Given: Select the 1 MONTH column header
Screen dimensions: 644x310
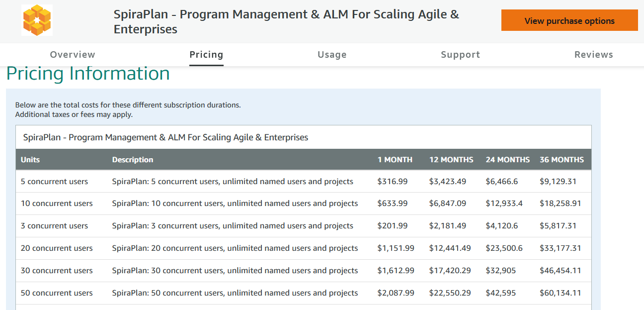Looking at the screenshot, I should (x=395, y=160).
